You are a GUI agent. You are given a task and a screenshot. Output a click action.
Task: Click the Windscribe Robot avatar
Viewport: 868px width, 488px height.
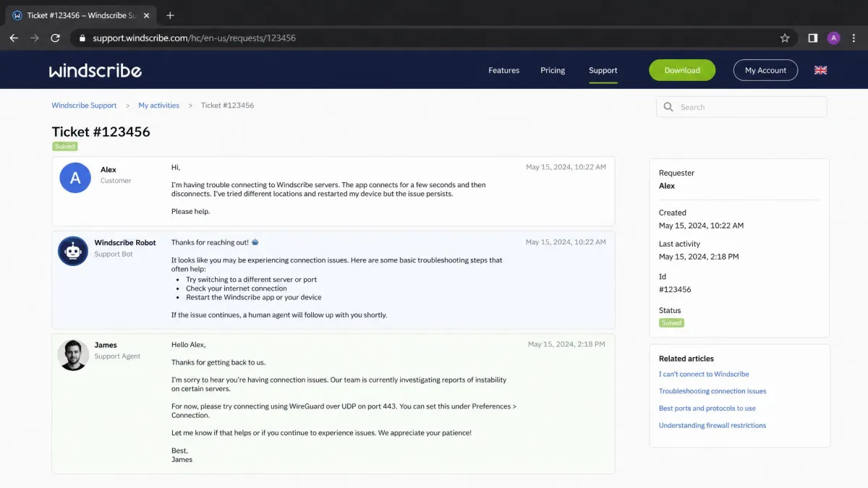tap(73, 251)
